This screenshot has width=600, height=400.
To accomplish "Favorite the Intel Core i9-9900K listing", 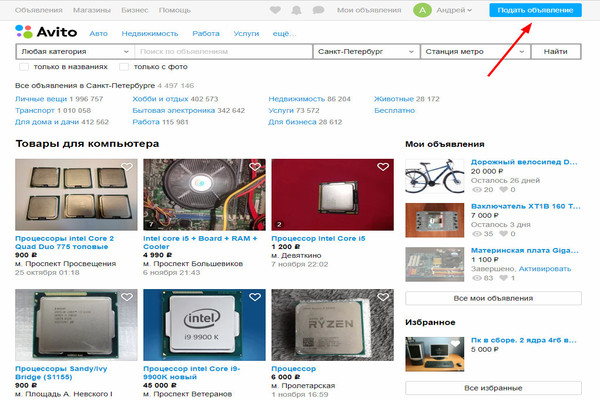I will pos(255,297).
